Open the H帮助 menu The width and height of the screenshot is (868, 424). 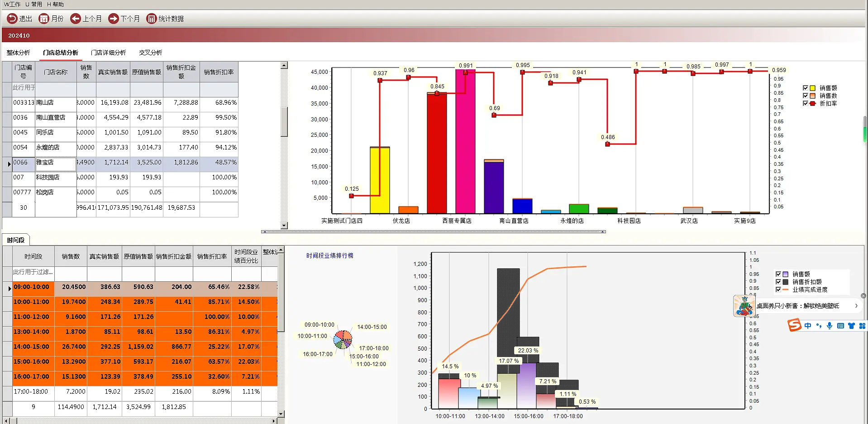point(55,4)
